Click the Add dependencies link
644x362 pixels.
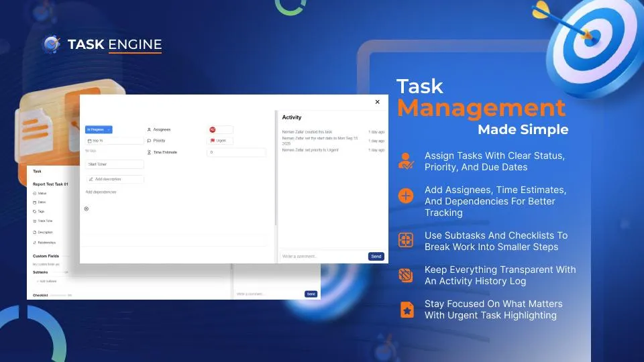(x=101, y=192)
